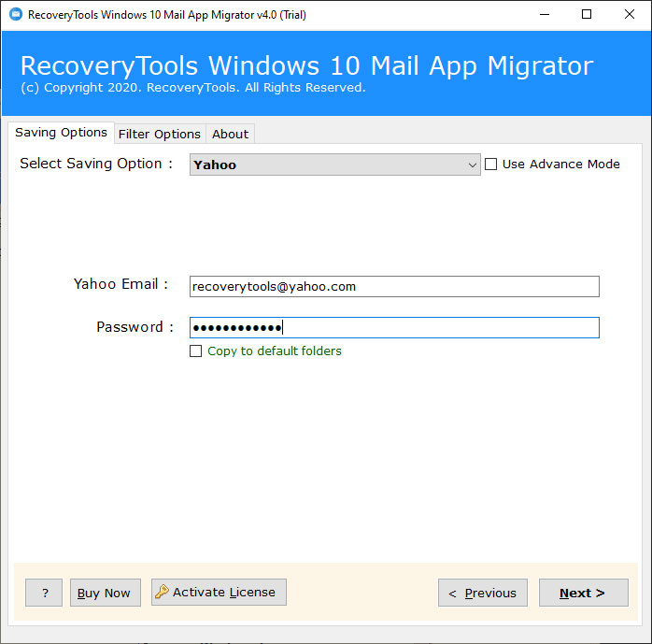Click the Activate License button label
This screenshot has height=644, width=652.
pyautogui.click(x=223, y=592)
